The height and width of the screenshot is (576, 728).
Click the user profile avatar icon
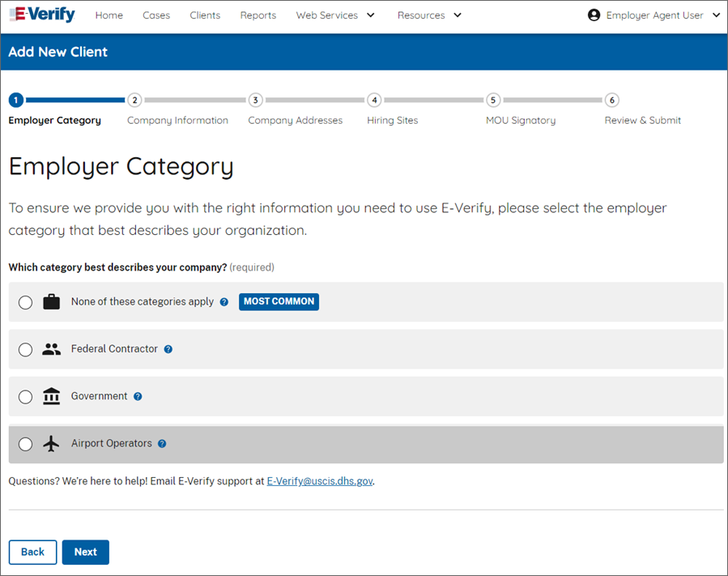(x=594, y=15)
